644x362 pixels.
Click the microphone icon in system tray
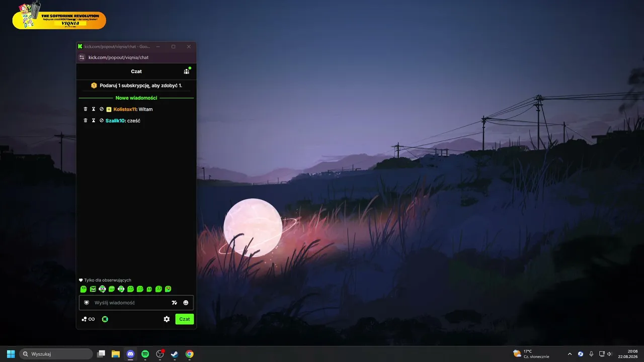pyautogui.click(x=591, y=354)
